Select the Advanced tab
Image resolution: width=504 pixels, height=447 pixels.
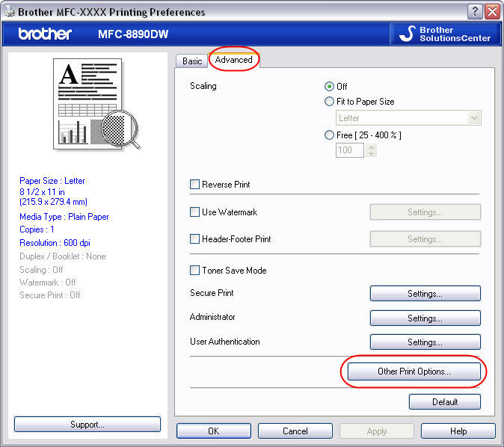(233, 60)
